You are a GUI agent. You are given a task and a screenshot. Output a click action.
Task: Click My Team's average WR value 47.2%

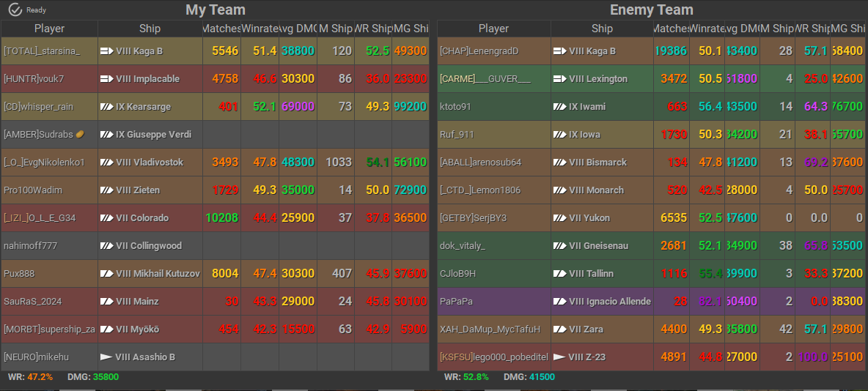40,377
